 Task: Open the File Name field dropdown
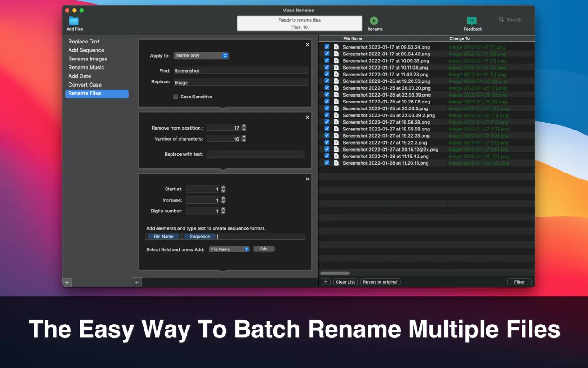pyautogui.click(x=229, y=249)
